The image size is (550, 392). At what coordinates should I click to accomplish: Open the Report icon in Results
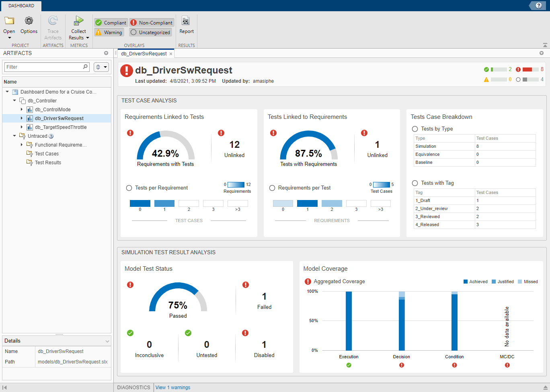coord(186,21)
